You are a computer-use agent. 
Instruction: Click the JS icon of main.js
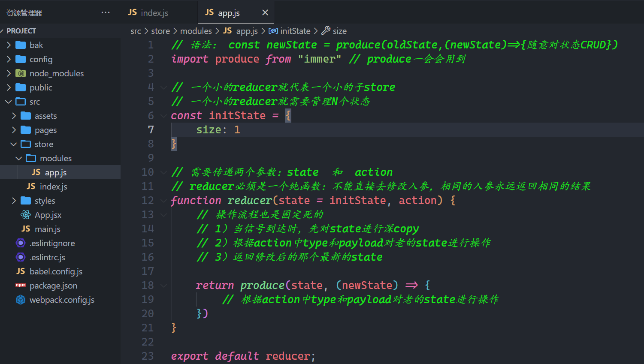point(26,229)
